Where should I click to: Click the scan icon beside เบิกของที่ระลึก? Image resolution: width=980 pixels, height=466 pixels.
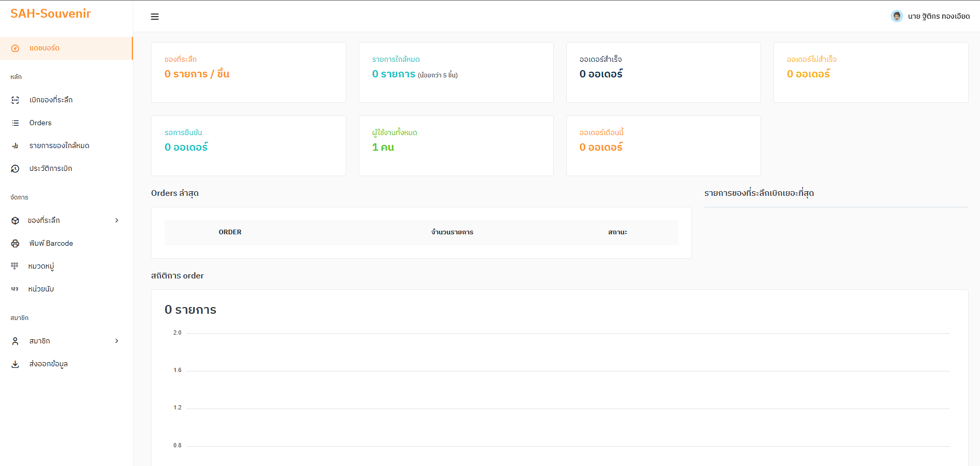click(15, 100)
